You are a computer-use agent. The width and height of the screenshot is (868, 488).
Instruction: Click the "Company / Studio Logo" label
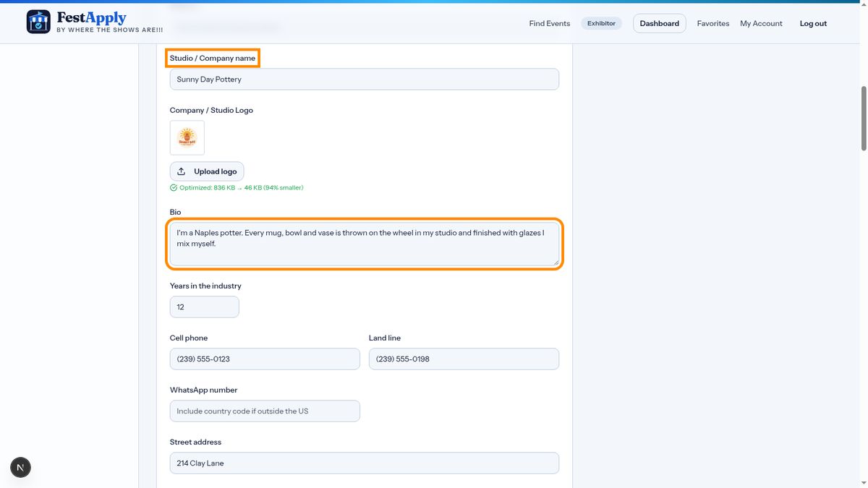[211, 111]
